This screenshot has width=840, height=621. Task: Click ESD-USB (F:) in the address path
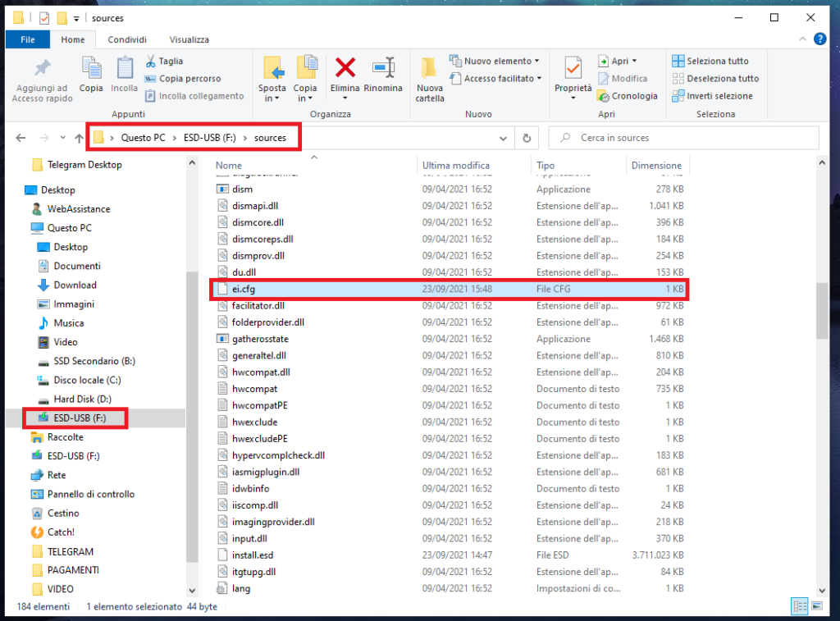(209, 138)
